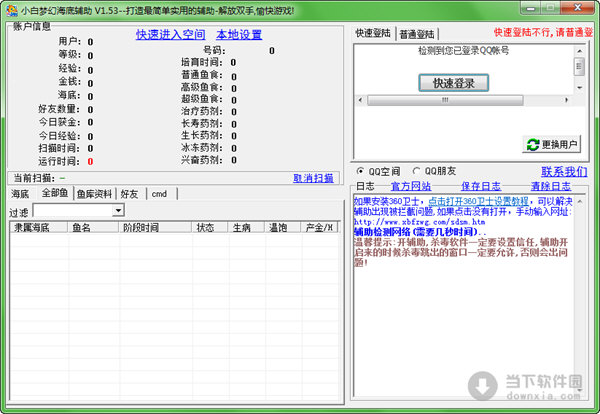Image resolution: width=600 pixels, height=414 pixels.
Task: Click the red 快速登陆不行 notice text
Action: click(543, 33)
